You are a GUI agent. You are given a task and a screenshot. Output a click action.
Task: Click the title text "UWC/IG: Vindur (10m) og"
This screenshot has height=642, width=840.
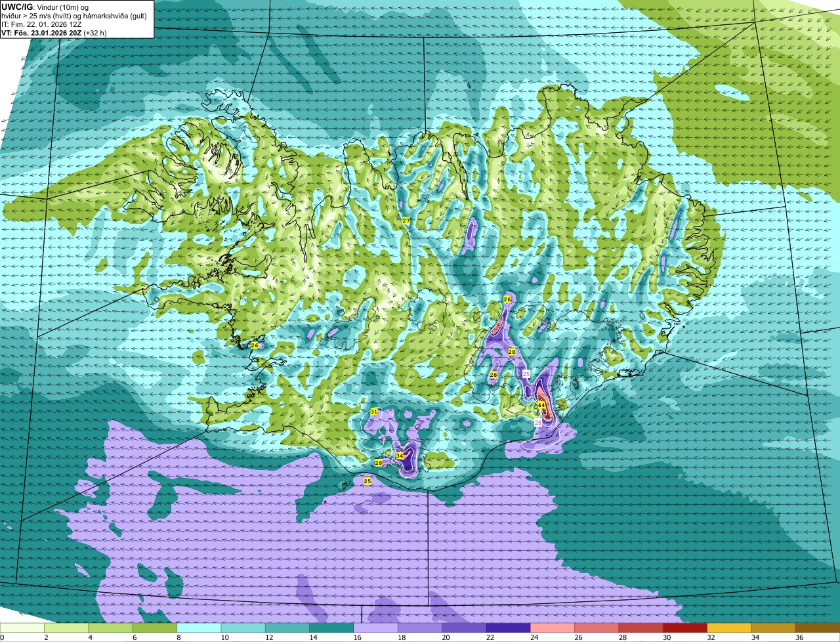[45, 7]
